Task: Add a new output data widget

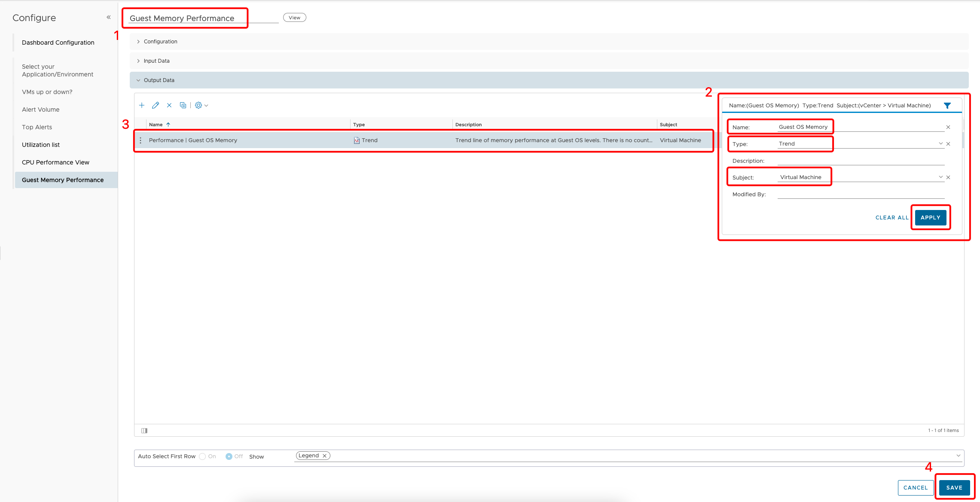Action: tap(142, 105)
